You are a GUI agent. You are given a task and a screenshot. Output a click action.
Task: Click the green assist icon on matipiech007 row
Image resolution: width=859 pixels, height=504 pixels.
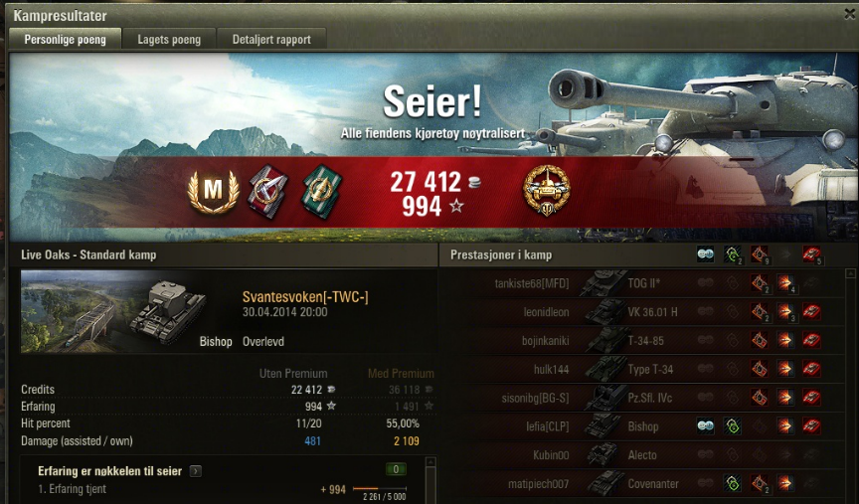pos(733,484)
